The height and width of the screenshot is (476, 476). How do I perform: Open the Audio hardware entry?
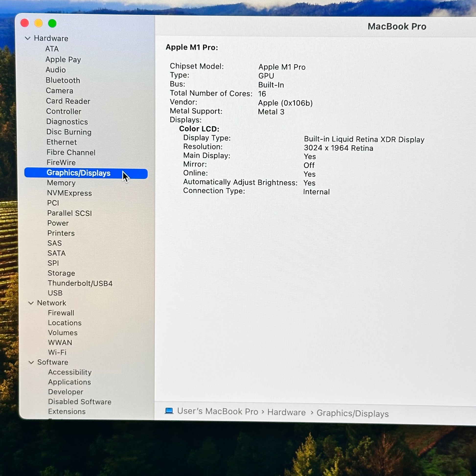pos(56,70)
